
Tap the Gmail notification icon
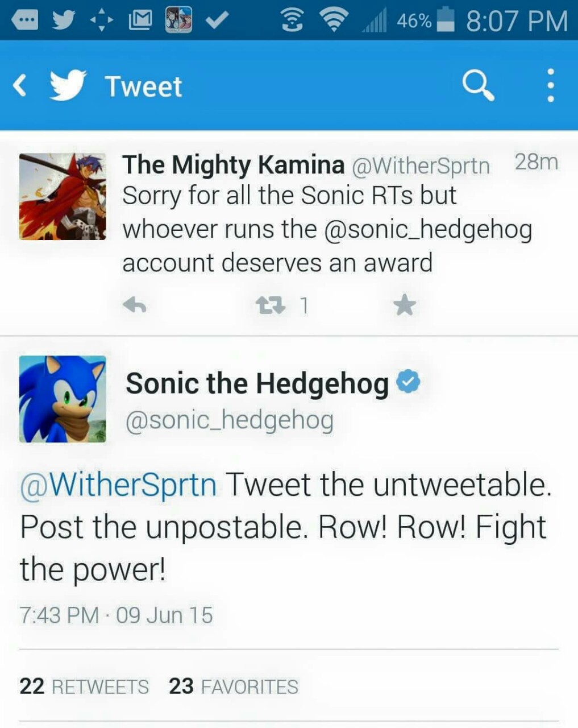tap(140, 20)
